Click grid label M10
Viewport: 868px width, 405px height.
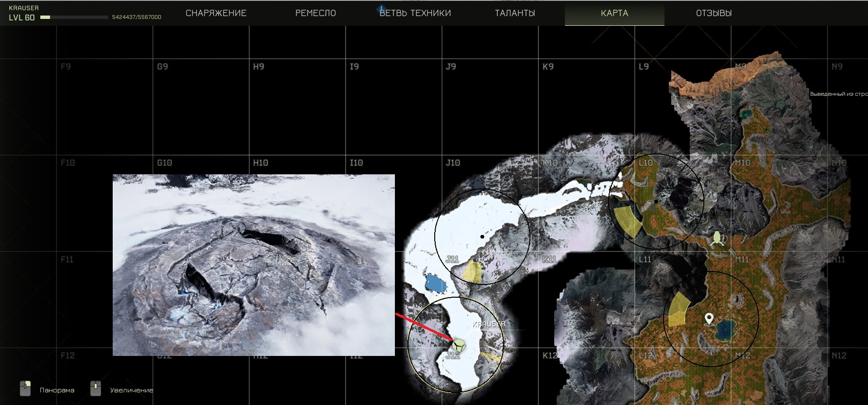coord(743,163)
